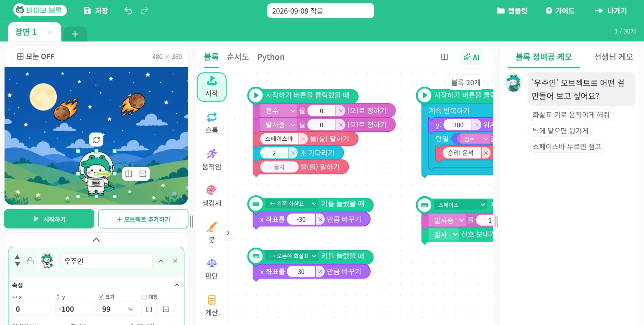Switch to the Python tab
Screen dimensions: 644x325
tap(271, 57)
